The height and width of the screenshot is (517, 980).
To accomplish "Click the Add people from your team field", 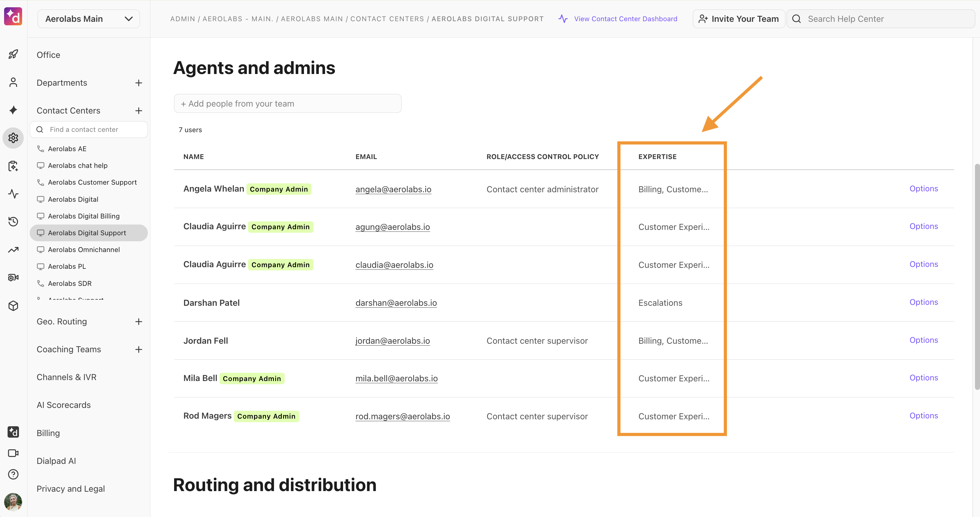I will (287, 103).
